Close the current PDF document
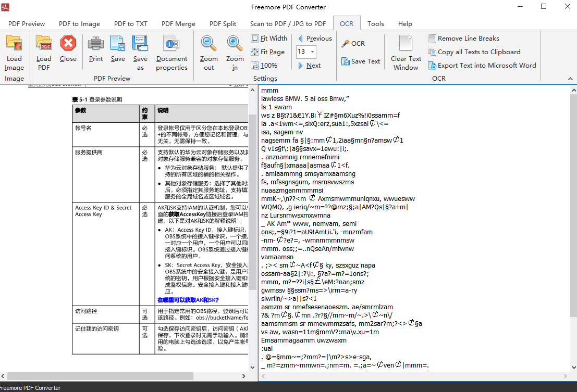This screenshot has width=577, height=392. point(68,48)
